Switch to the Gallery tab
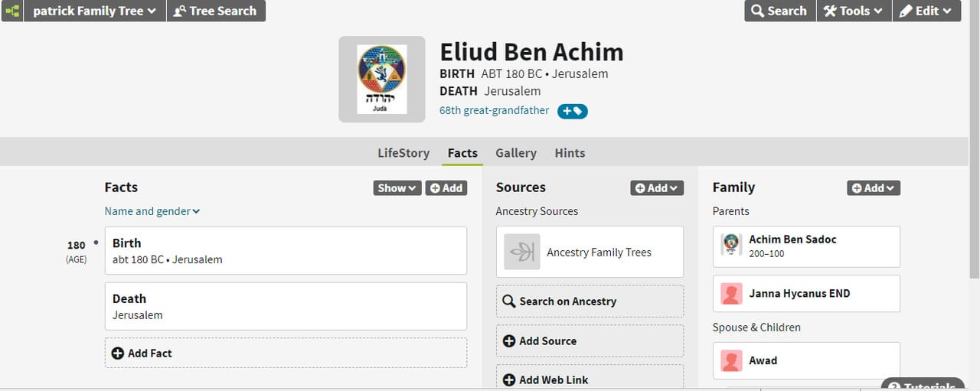The image size is (980, 391). [515, 153]
